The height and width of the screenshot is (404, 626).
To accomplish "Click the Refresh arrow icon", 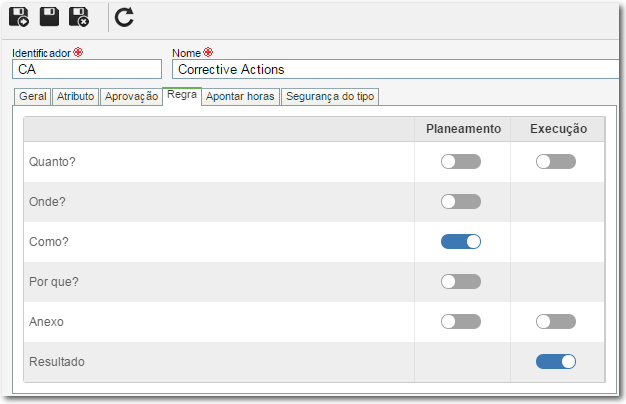I will click(124, 18).
